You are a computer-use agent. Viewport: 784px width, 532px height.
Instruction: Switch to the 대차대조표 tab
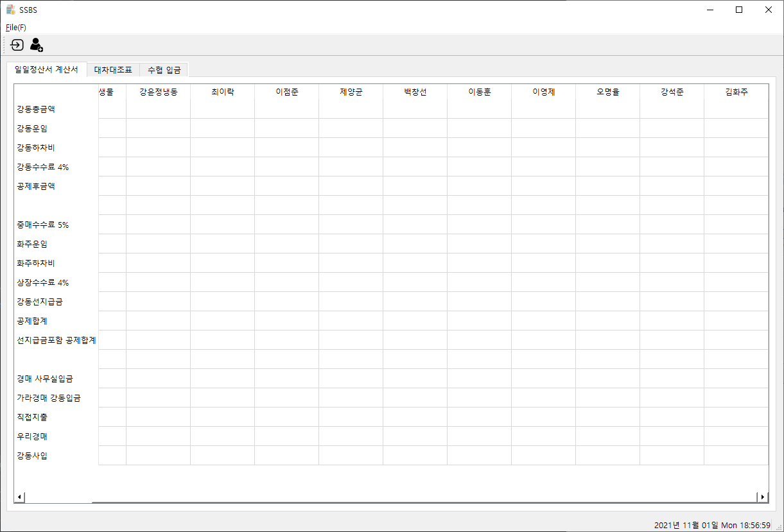click(x=113, y=70)
